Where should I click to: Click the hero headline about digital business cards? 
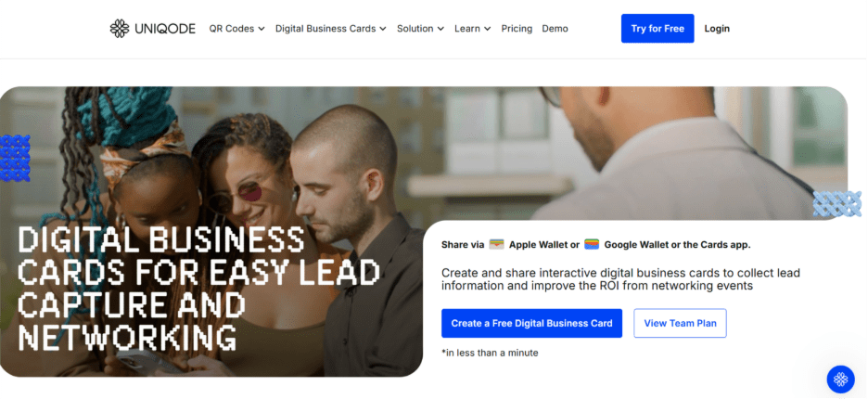(x=198, y=289)
